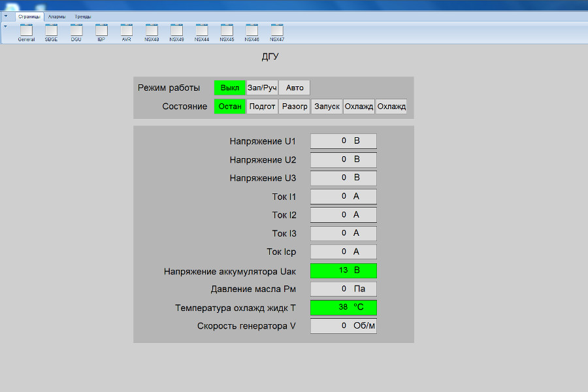Click the Давление масла Па value field
Viewport: 588px width, 392px height.
pos(344,289)
